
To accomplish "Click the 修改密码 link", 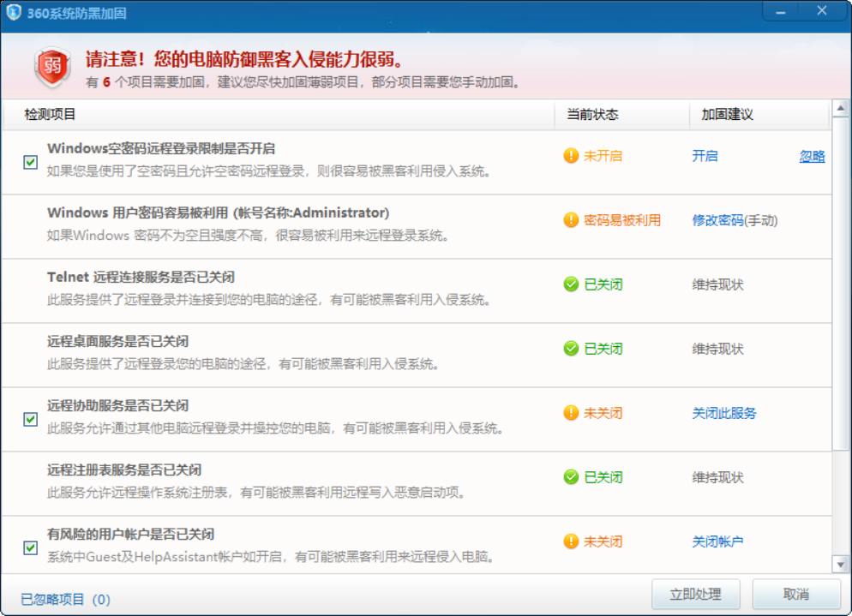I will pos(717,220).
